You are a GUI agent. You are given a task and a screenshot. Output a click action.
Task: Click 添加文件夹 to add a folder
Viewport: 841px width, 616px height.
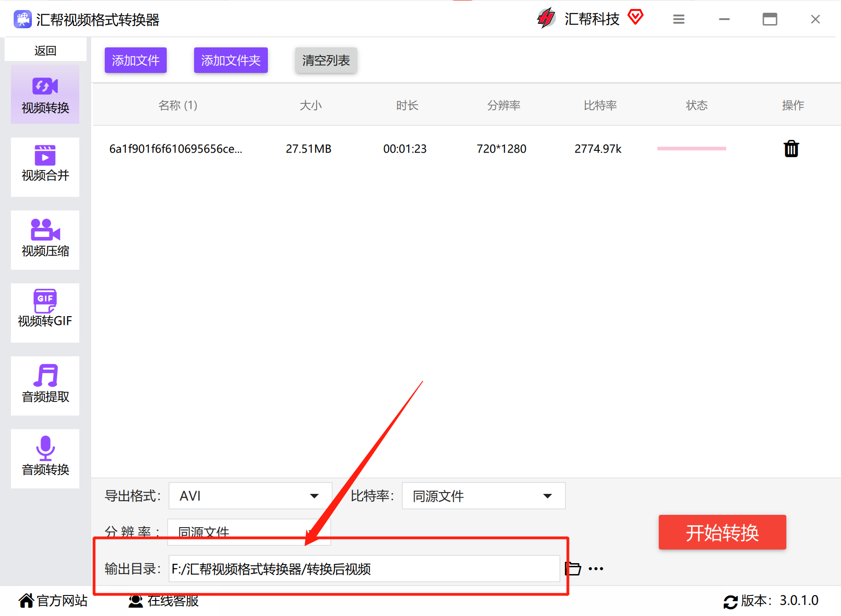tap(231, 60)
